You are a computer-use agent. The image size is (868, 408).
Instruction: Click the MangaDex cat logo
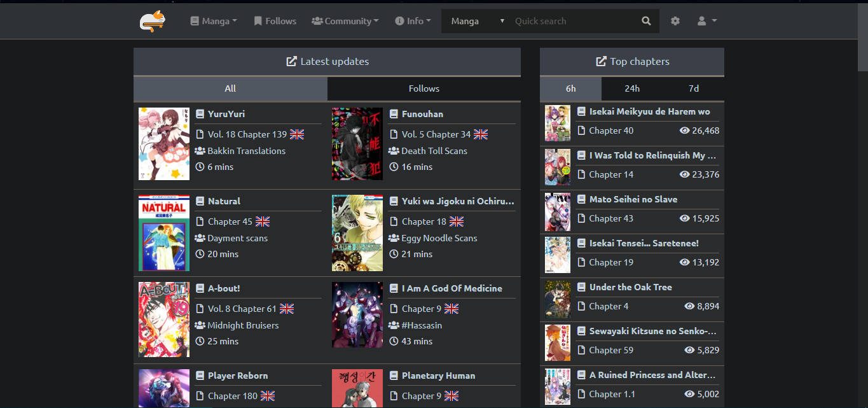click(152, 21)
